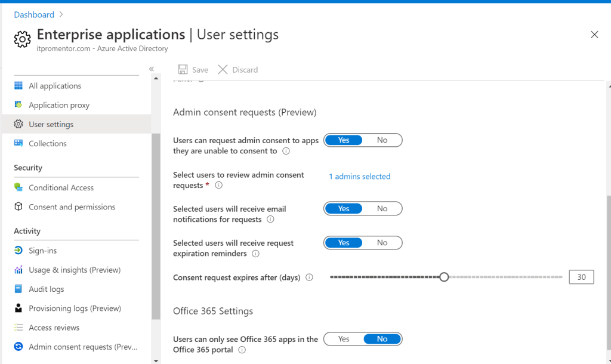Image resolution: width=611 pixels, height=364 pixels.
Task: Open Audit logs in sidebar
Action: [46, 289]
